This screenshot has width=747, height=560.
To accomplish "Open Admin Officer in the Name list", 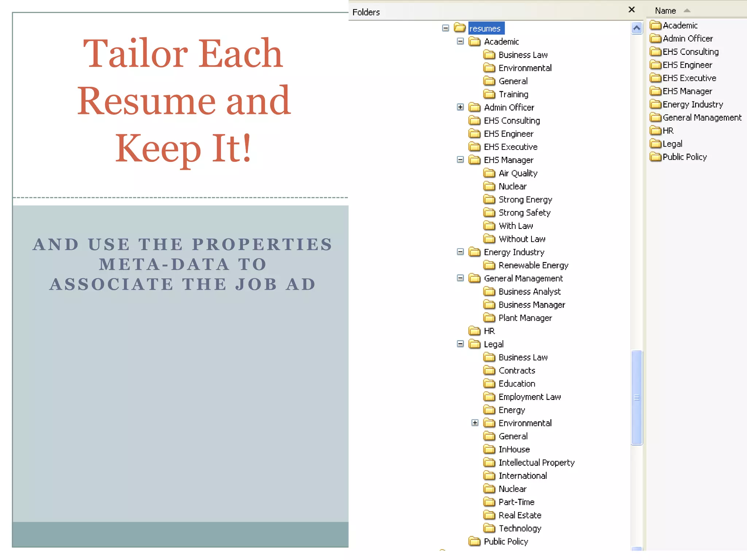I will [x=681, y=38].
